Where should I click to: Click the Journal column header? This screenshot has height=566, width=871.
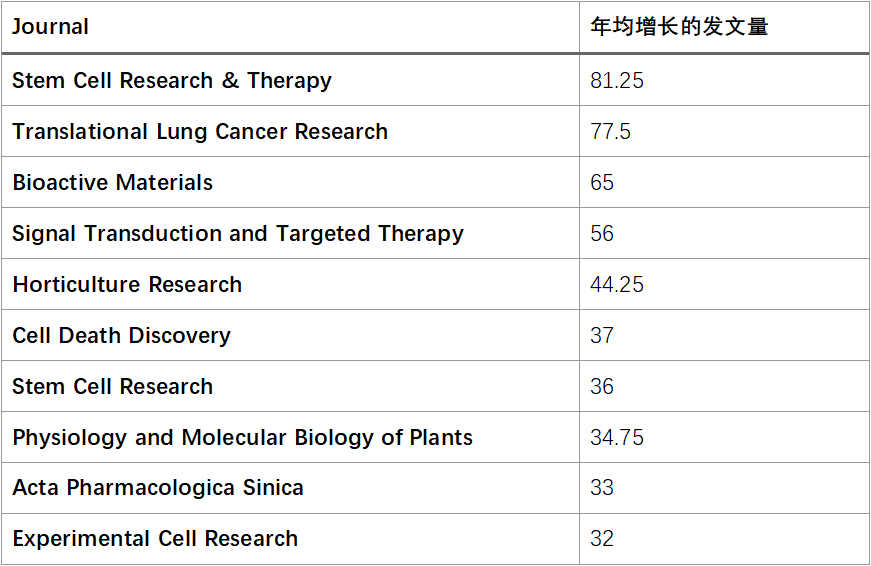290,27
